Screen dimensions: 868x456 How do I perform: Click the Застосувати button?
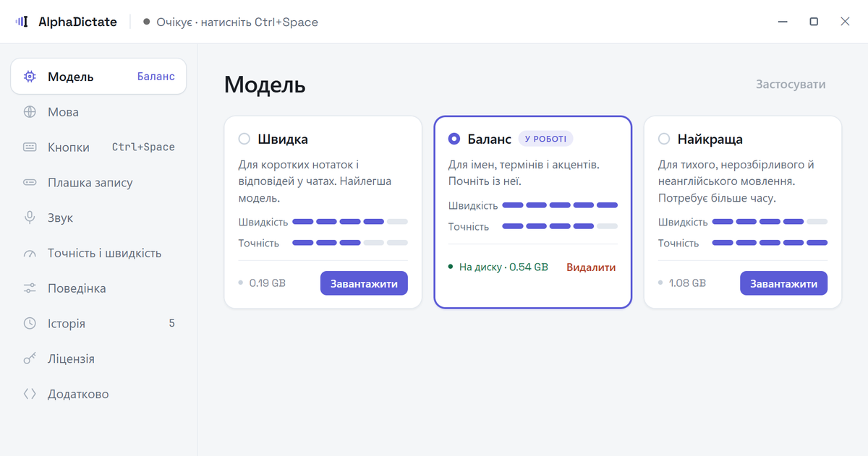pos(791,85)
